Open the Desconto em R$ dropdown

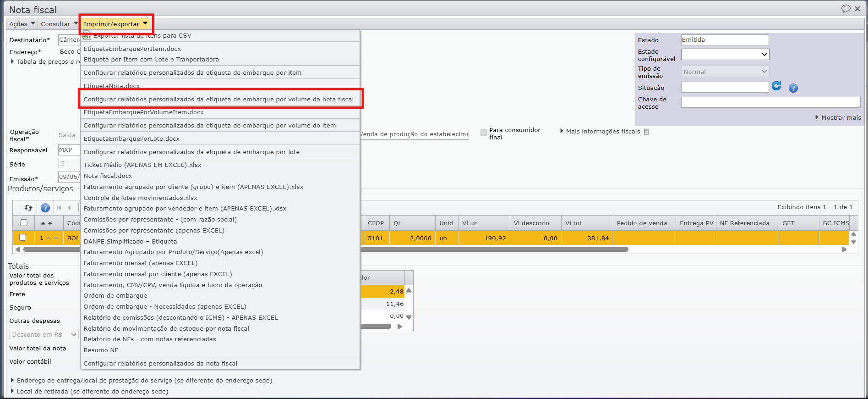click(x=44, y=334)
